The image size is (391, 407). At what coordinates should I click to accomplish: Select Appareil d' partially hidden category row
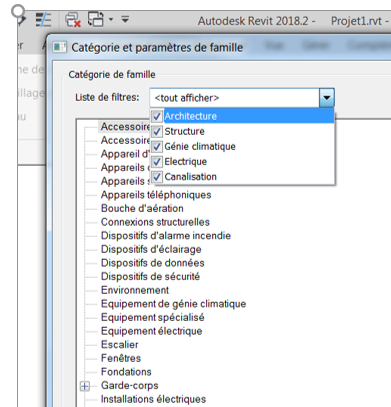click(x=125, y=154)
